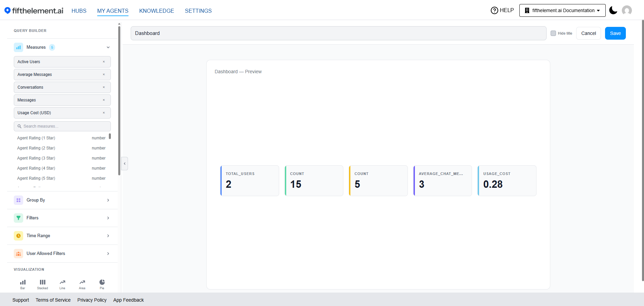Collapse the Measures section chevron
Viewport: 644px width, 306px height.
(x=108, y=47)
